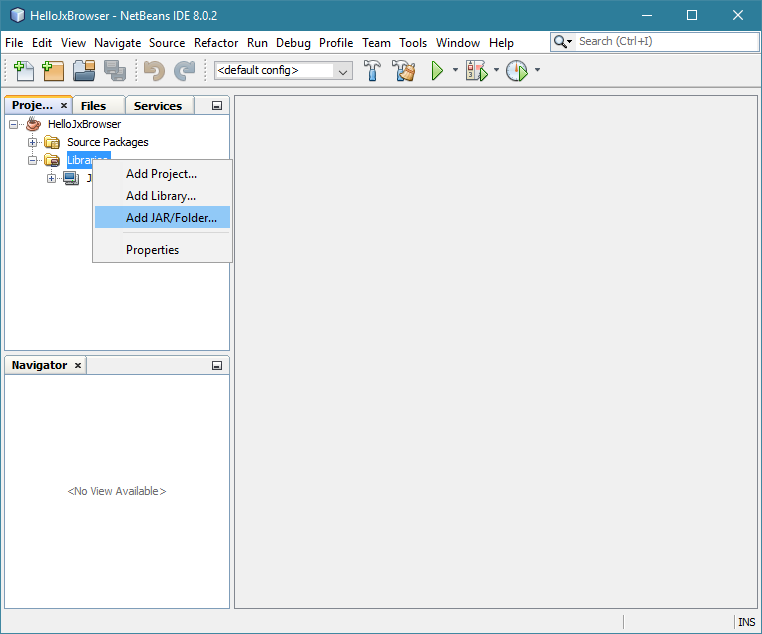This screenshot has width=762, height=634.
Task: Switch to the Services tab
Action: click(x=158, y=106)
